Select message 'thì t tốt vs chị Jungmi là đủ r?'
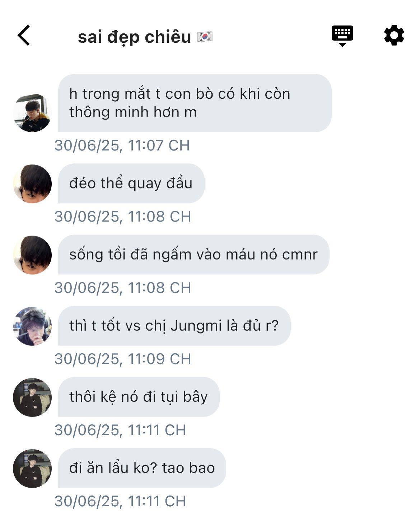 pyautogui.click(x=174, y=326)
